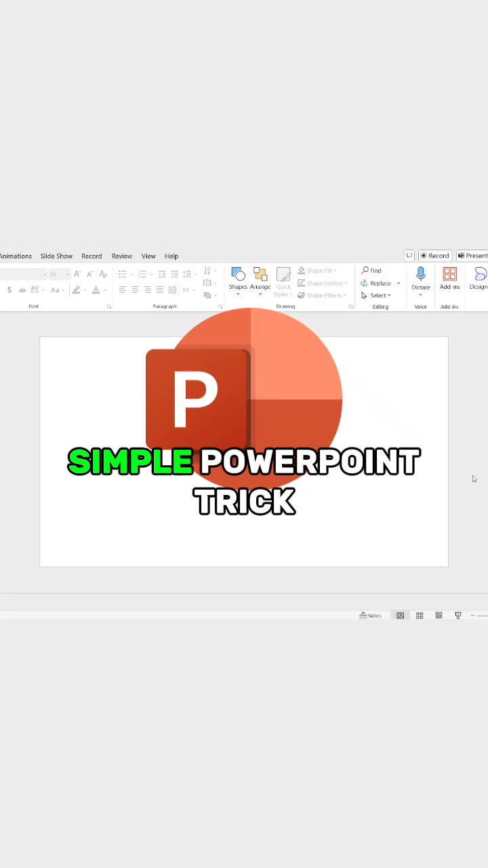488x868 pixels.
Task: Click the Replace button
Action: tap(376, 283)
